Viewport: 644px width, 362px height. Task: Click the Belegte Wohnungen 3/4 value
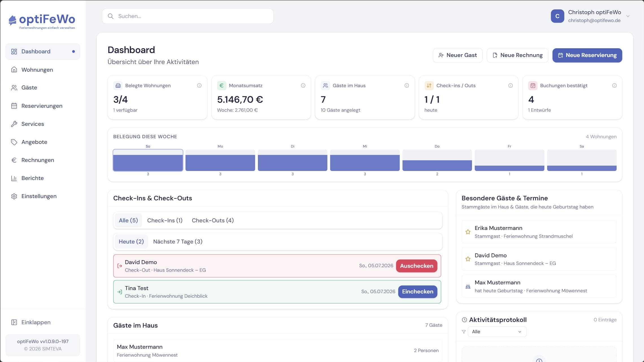click(x=120, y=100)
